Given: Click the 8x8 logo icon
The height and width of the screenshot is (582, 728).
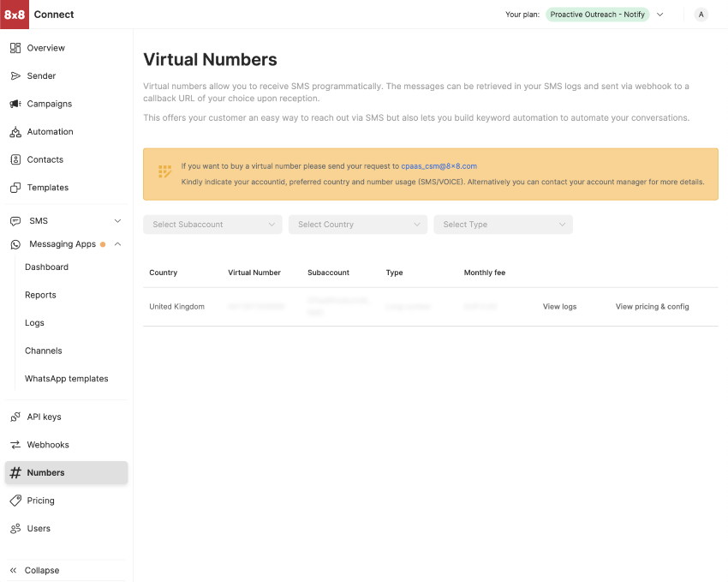Looking at the screenshot, I should 15,15.
